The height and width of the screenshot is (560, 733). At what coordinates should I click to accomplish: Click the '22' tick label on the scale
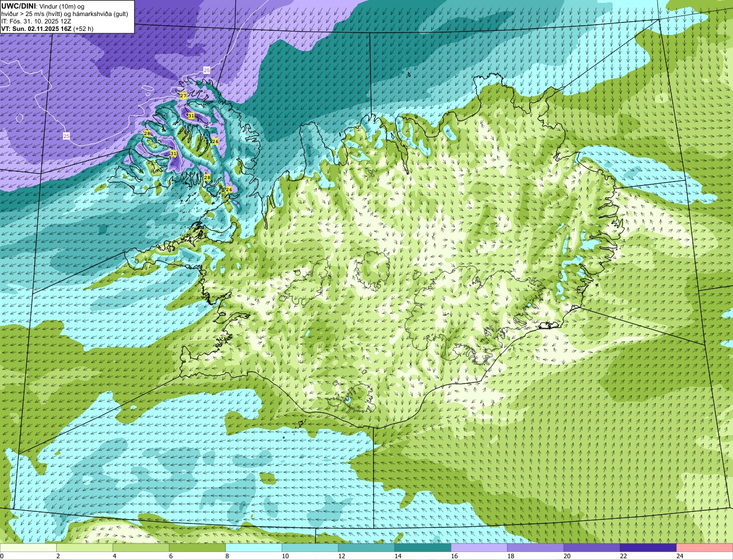(x=623, y=555)
